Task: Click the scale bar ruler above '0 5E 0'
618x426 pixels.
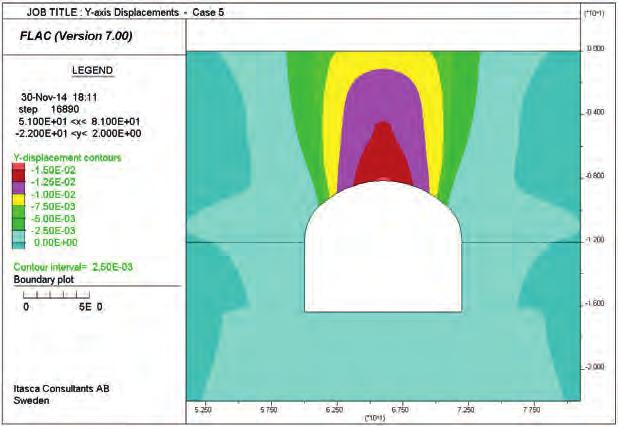Action: point(56,295)
